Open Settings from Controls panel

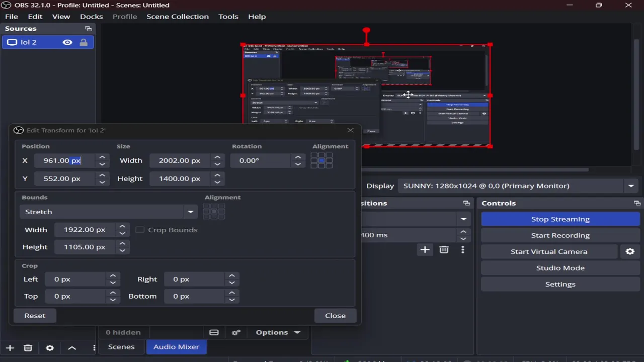(x=560, y=284)
